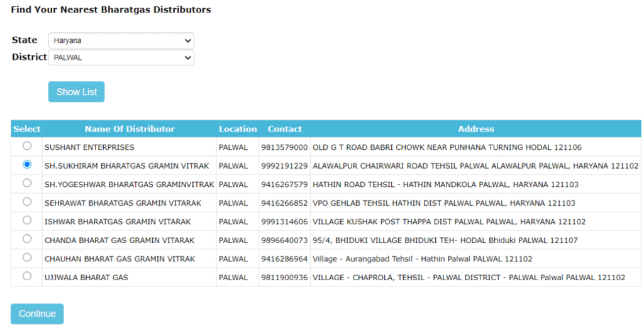Click the UJJWALA BHARAT GAS address cell

pyautogui.click(x=469, y=278)
